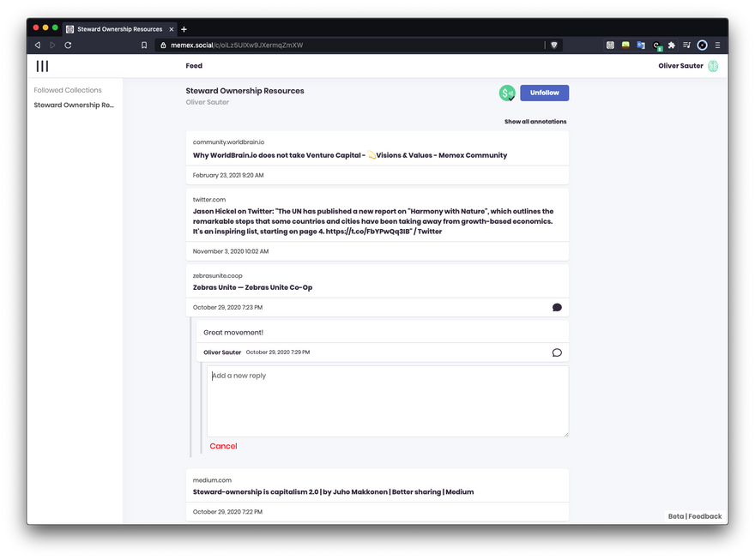
Task: Unfollow the Steward Ownership Resources collection
Action: [x=544, y=93]
